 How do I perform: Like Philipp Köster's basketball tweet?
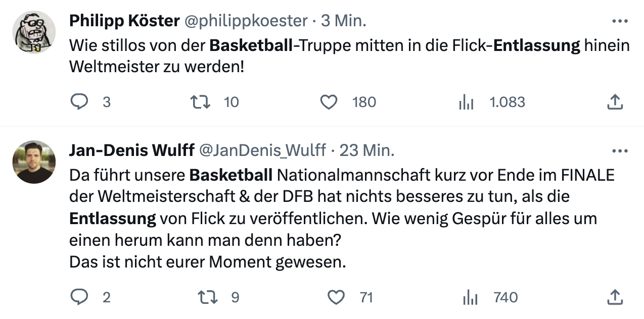click(329, 102)
